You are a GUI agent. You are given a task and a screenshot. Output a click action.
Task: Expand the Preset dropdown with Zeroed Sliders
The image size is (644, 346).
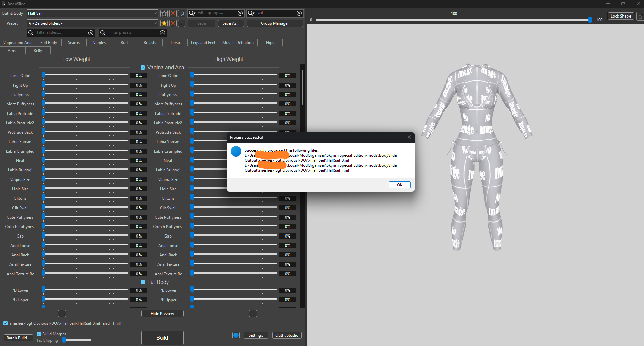92,23
